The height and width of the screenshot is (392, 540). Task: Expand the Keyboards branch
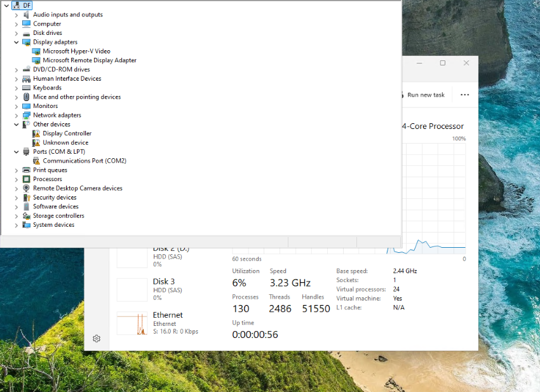click(x=16, y=88)
